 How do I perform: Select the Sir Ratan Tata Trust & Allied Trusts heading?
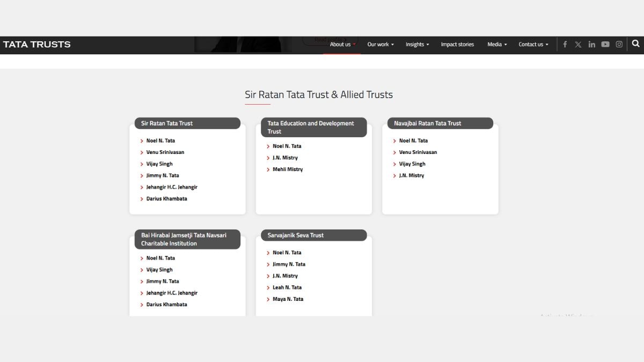[x=319, y=95]
